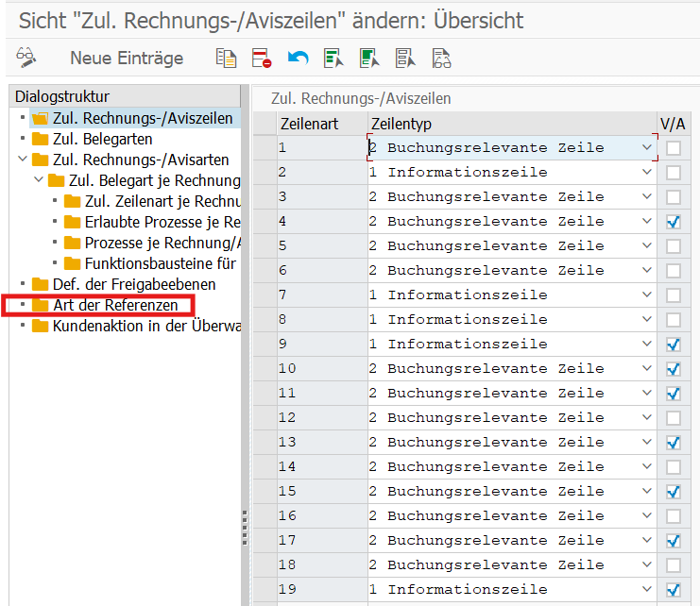Viewport: 700px width, 606px height.
Task: Click the Deselect All icon
Action: (x=405, y=59)
